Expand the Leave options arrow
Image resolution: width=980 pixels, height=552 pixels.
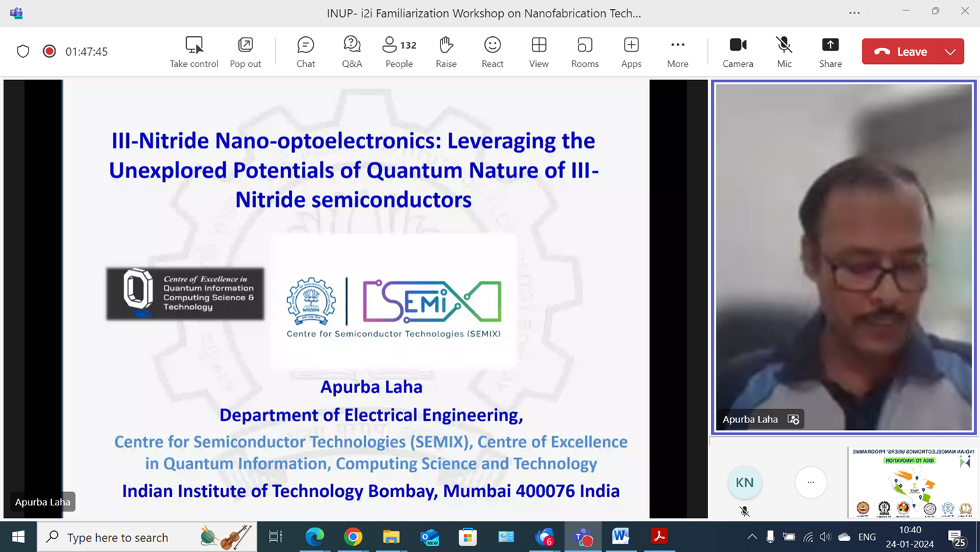951,52
